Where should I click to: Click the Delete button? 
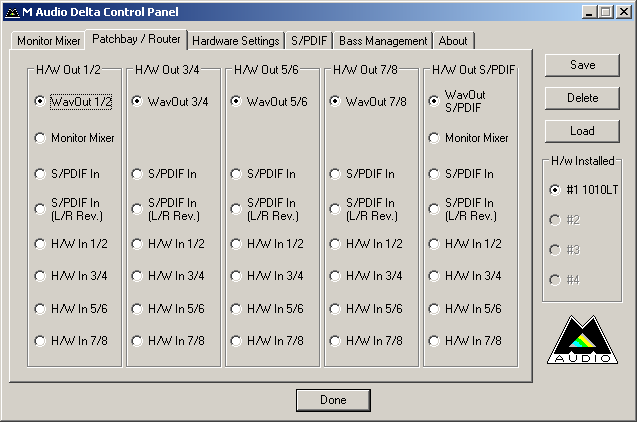[582, 98]
